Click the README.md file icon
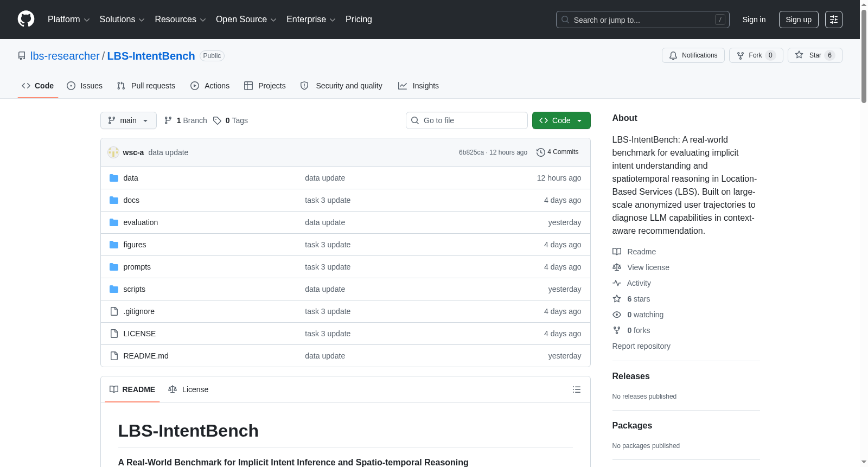This screenshot has height=467, width=868. [114, 356]
